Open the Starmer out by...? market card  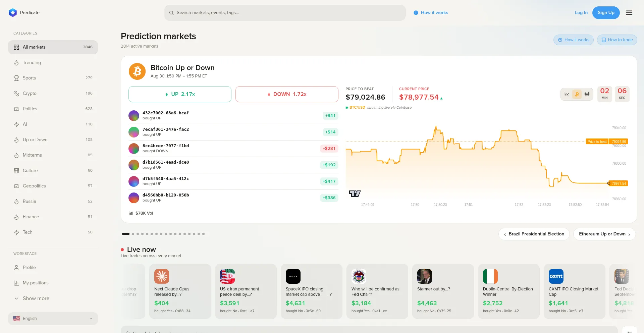click(x=443, y=291)
